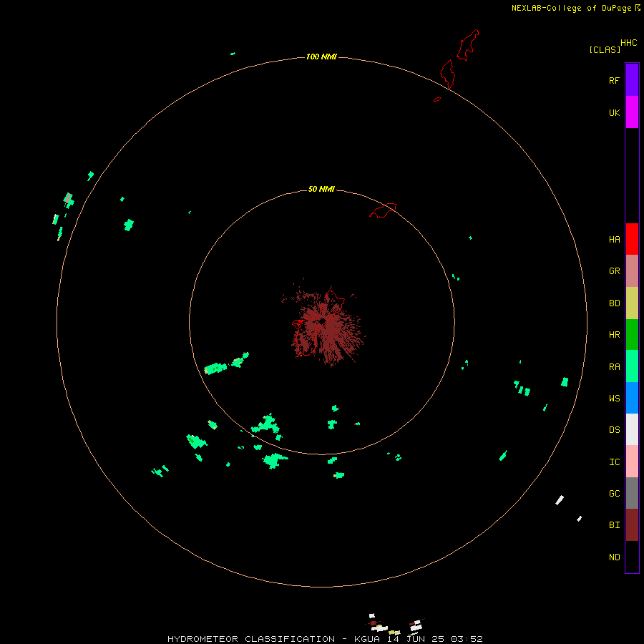Select the IC pink legend swatch
The image size is (644, 644).
[632, 462]
